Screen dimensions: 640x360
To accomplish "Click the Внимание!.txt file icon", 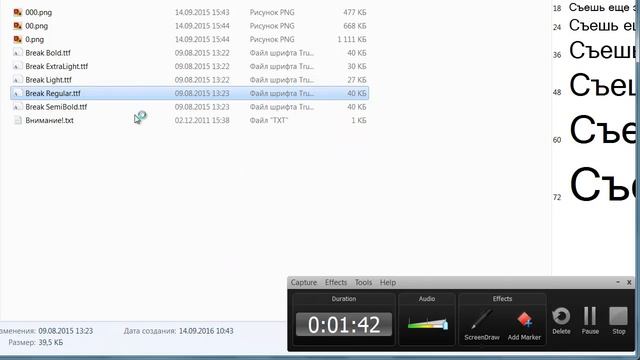I will (x=17, y=120).
